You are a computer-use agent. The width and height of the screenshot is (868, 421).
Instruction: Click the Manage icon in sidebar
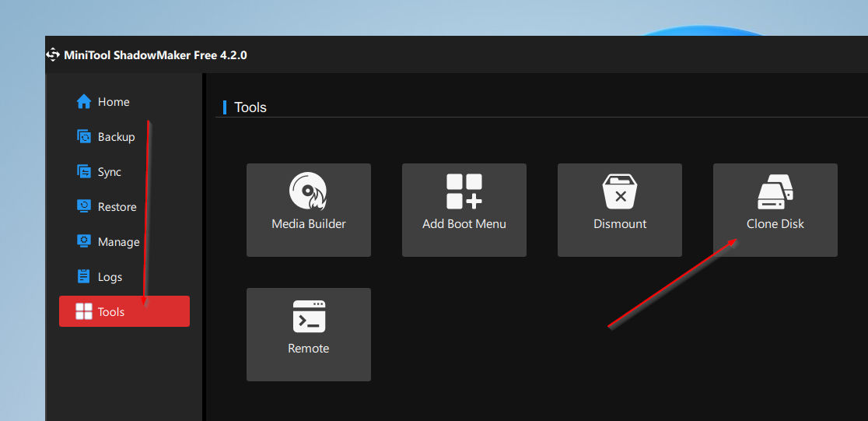click(83, 241)
